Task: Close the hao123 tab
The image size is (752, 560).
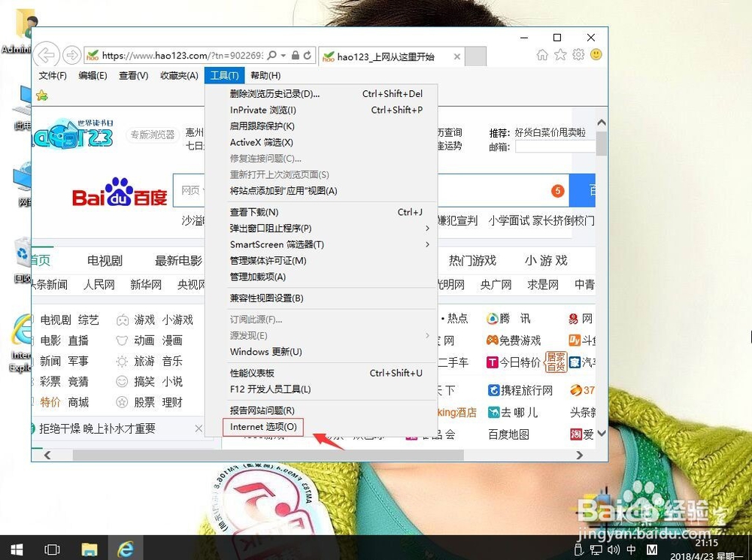Action: 457,56
